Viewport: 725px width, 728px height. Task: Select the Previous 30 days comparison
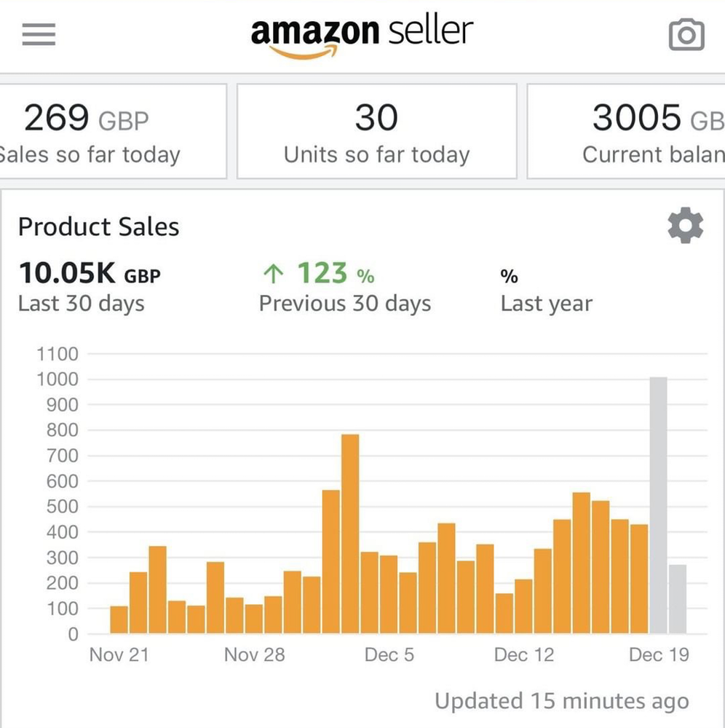[x=345, y=288]
